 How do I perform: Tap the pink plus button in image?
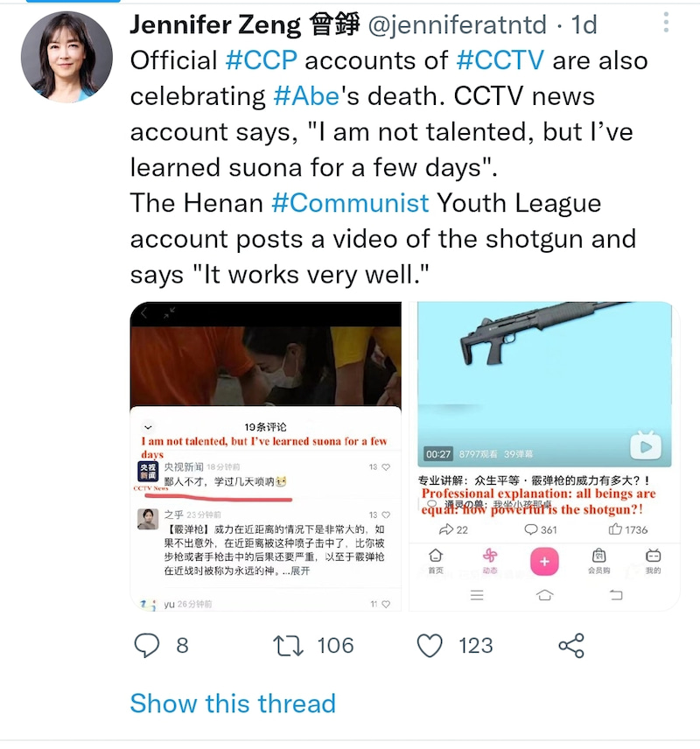pyautogui.click(x=544, y=561)
